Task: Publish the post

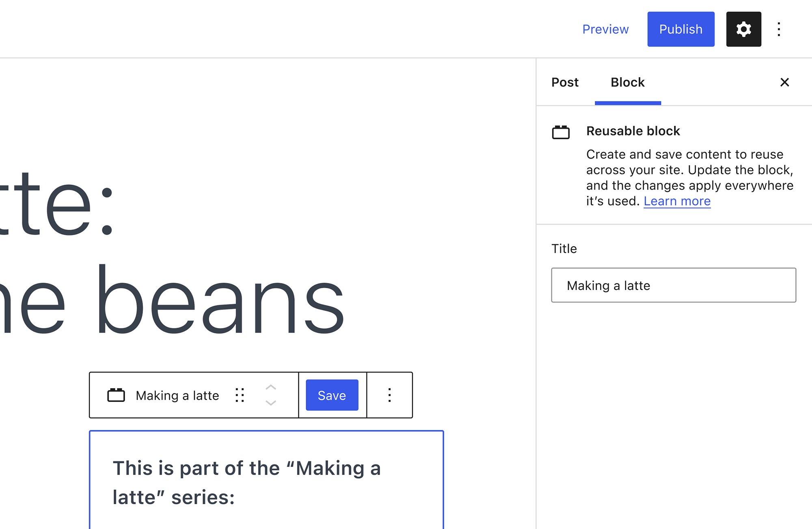Action: click(x=680, y=29)
